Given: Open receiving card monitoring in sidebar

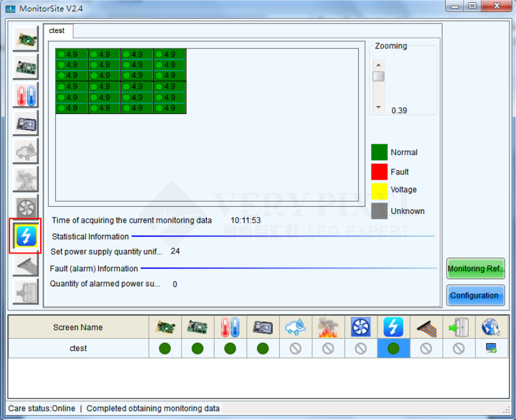Looking at the screenshot, I should tap(26, 67).
